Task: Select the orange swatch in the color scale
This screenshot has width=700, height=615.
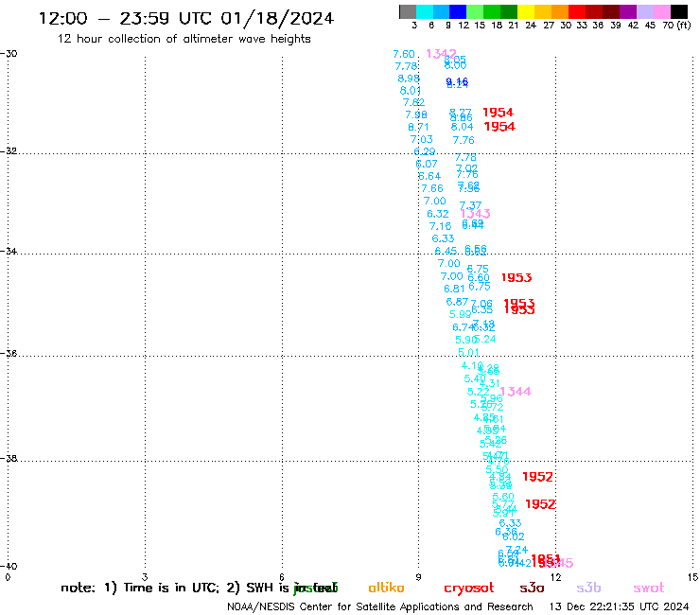Action: coord(559,11)
